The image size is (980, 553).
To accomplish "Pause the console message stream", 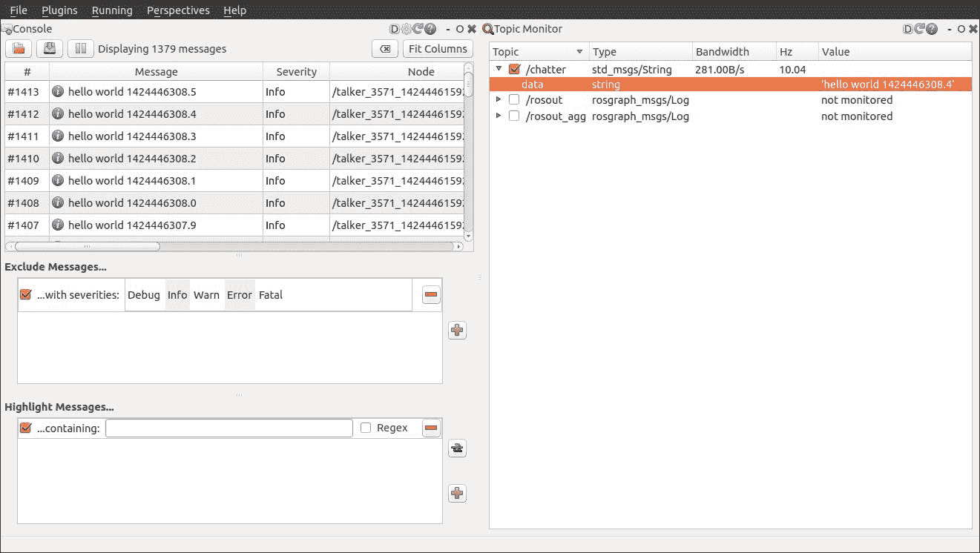I will 80,49.
